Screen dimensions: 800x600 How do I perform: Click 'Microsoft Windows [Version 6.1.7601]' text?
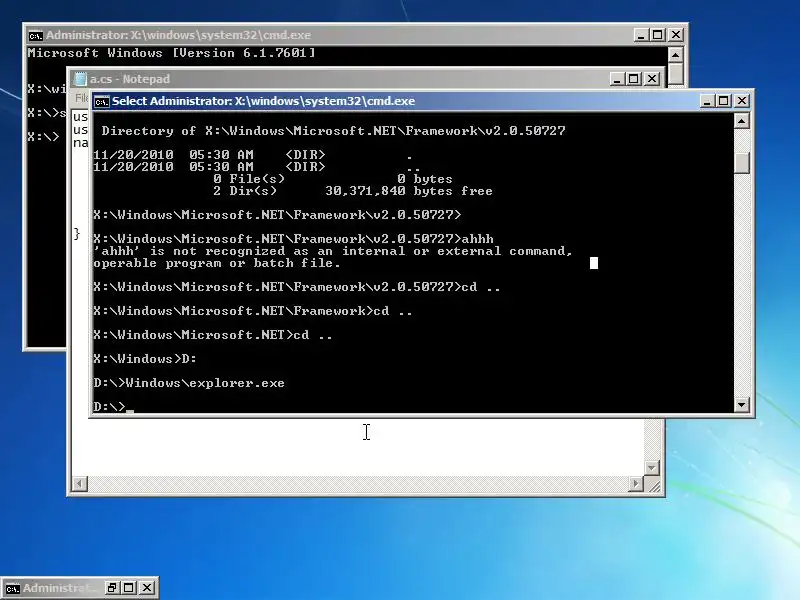pyautogui.click(x=171, y=53)
